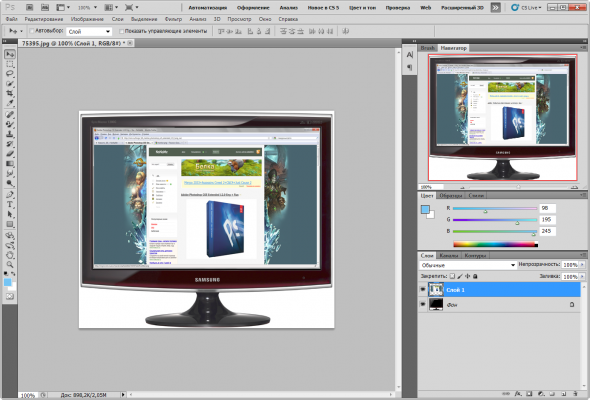Viewport: 590px width, 400px height.
Task: Toggle lock position
Action: pyautogui.click(x=467, y=276)
